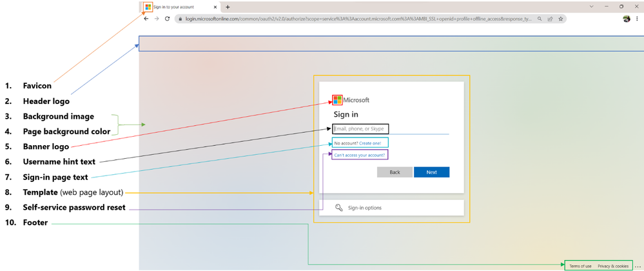The width and height of the screenshot is (644, 271).
Task: Go back using browser back arrow
Action: [x=146, y=19]
